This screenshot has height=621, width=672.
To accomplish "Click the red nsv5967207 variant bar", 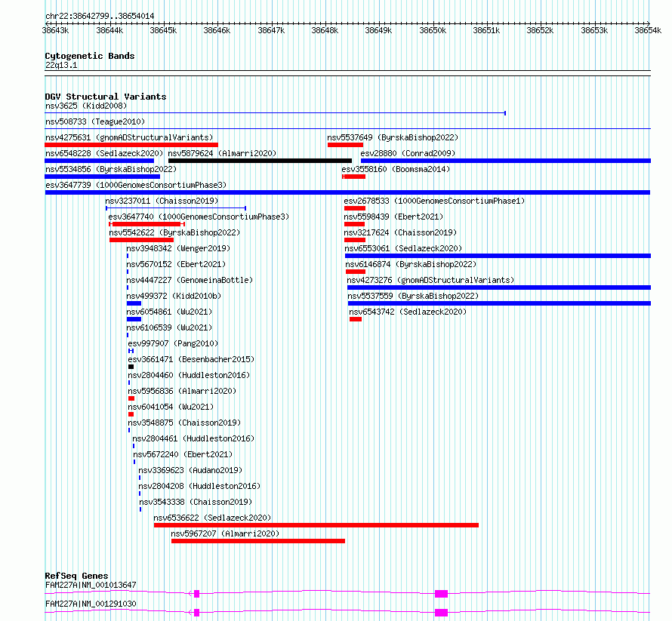I will [258, 541].
